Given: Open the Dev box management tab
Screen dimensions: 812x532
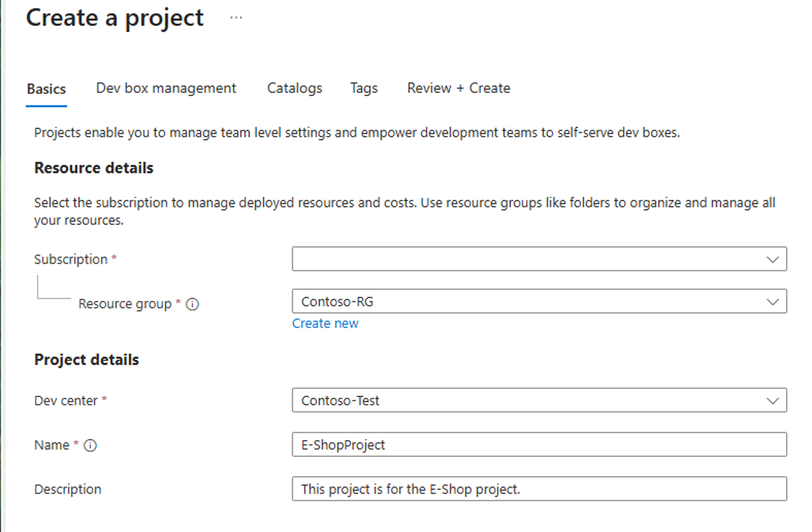Looking at the screenshot, I should tap(166, 88).
